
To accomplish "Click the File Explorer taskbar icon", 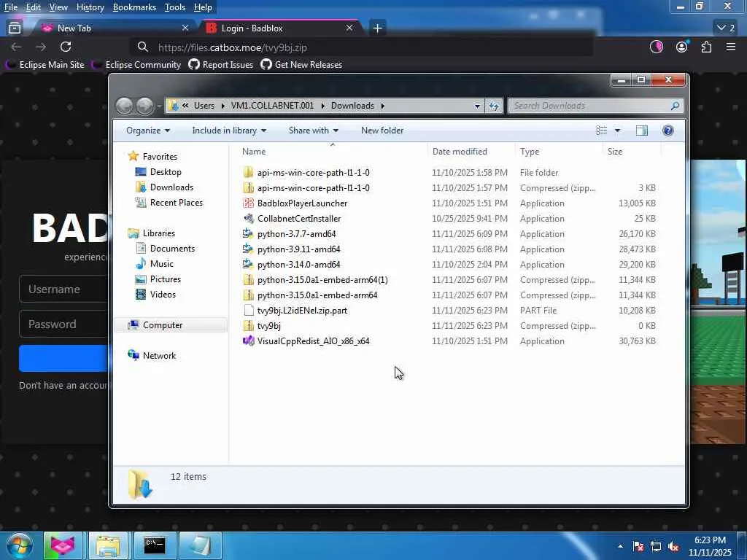I will click(x=109, y=545).
